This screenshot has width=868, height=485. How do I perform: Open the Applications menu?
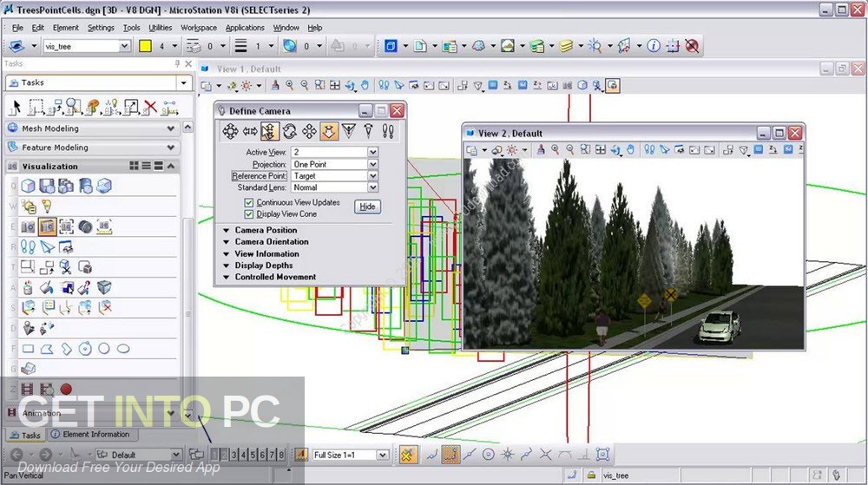(x=245, y=28)
